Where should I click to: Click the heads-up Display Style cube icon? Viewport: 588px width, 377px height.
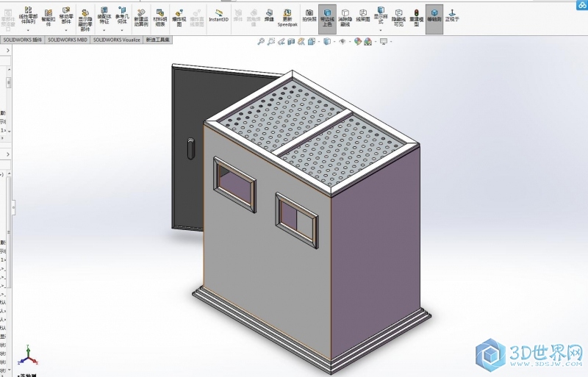coord(327,42)
